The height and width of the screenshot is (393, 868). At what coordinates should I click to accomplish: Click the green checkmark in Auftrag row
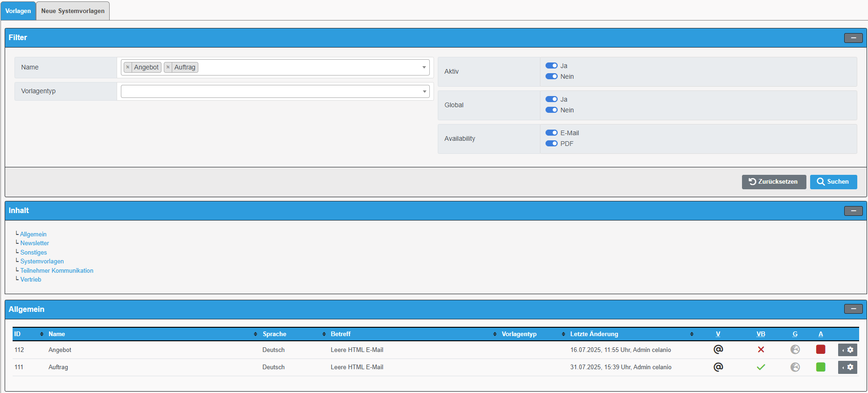click(x=761, y=367)
